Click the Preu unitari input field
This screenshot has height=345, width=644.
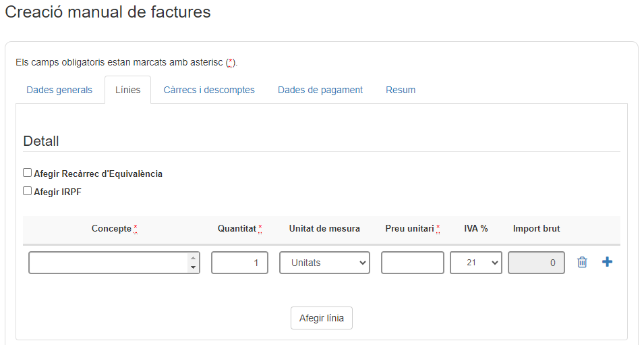(412, 263)
